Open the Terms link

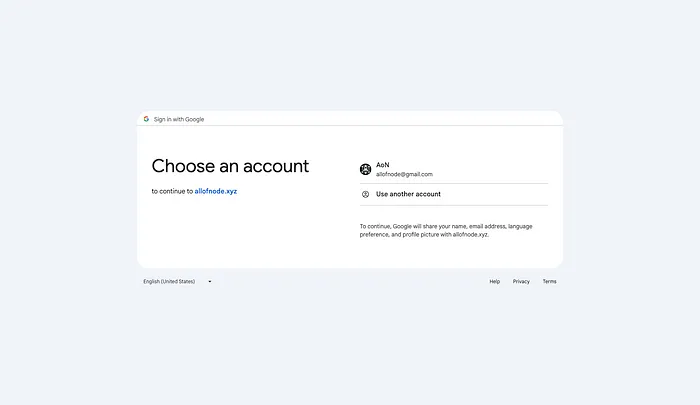[x=550, y=282]
